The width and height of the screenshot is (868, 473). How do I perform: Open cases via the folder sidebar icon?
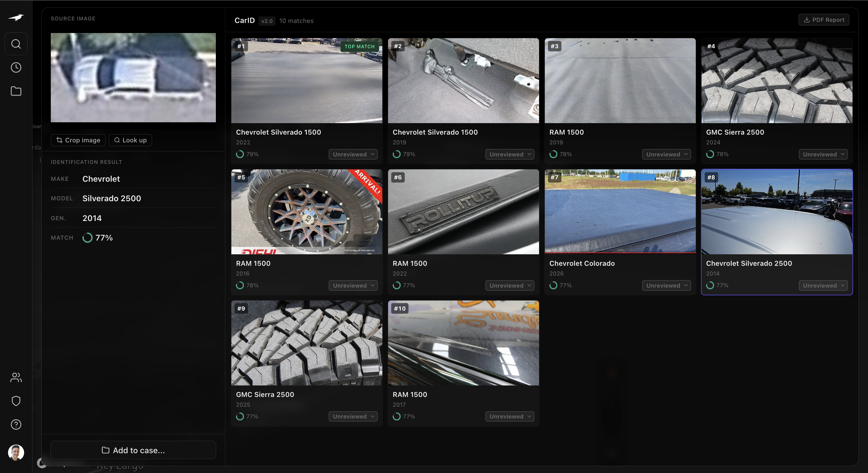pos(16,91)
